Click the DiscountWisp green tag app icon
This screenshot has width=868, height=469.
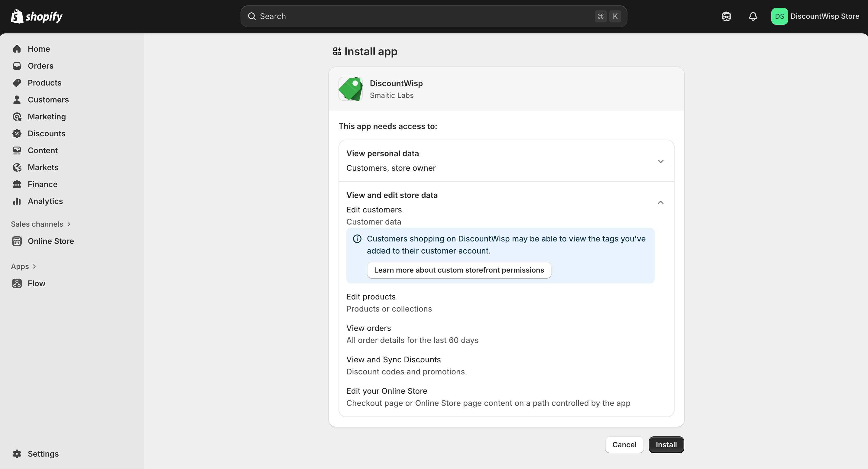351,89
